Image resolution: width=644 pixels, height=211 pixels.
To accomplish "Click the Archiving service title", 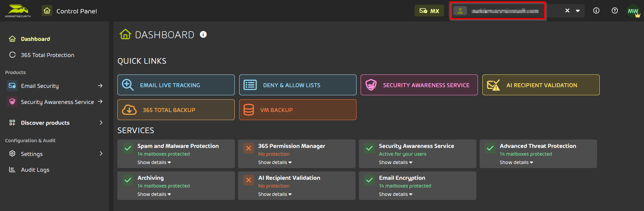I will pyautogui.click(x=151, y=178).
